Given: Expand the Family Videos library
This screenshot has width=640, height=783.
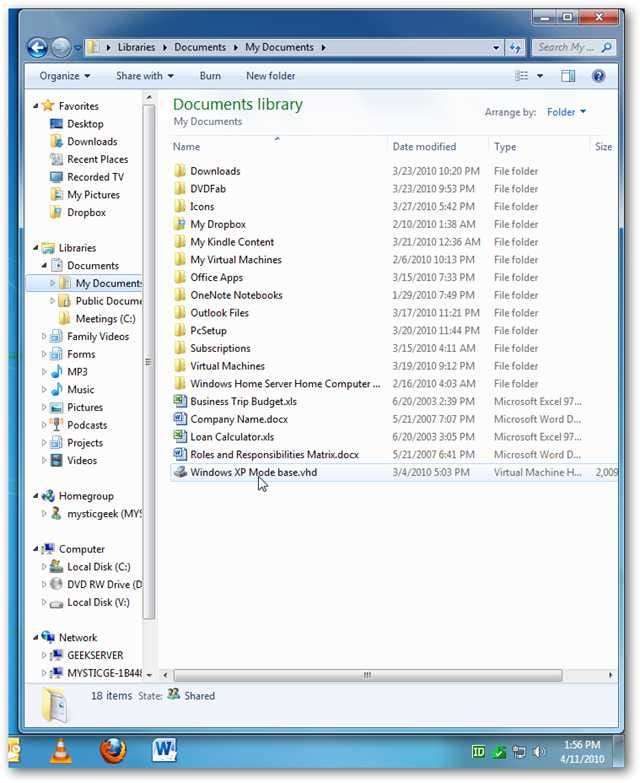Looking at the screenshot, I should [44, 336].
